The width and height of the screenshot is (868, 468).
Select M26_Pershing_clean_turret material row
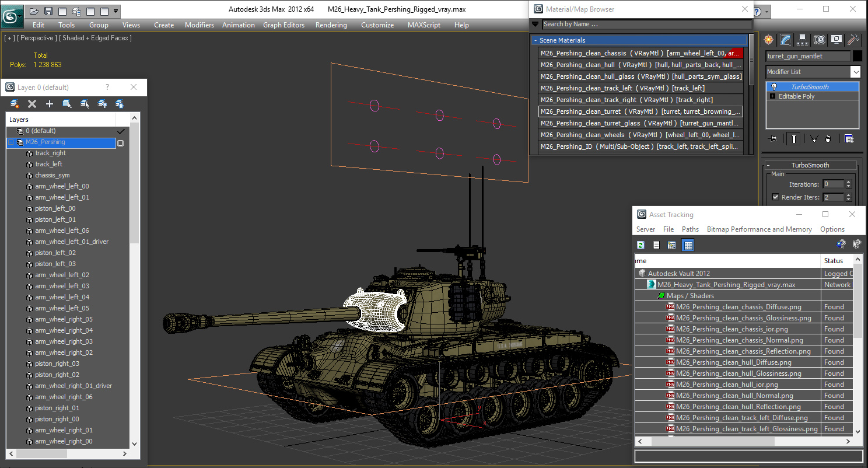(x=640, y=111)
